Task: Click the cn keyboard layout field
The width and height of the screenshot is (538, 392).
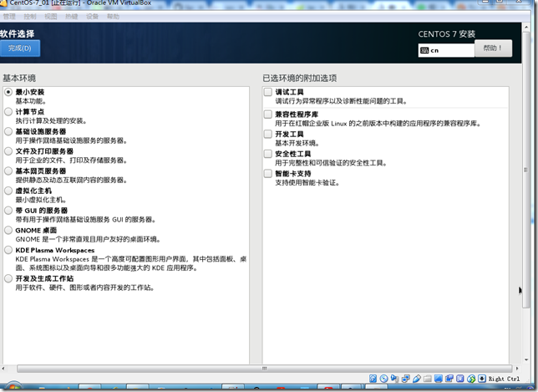Action: 446,50
